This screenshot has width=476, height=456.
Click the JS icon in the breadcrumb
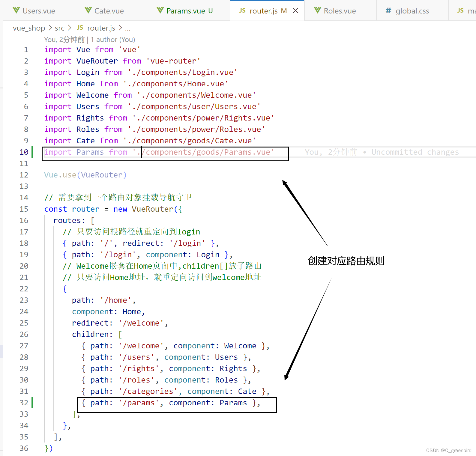(x=80, y=28)
